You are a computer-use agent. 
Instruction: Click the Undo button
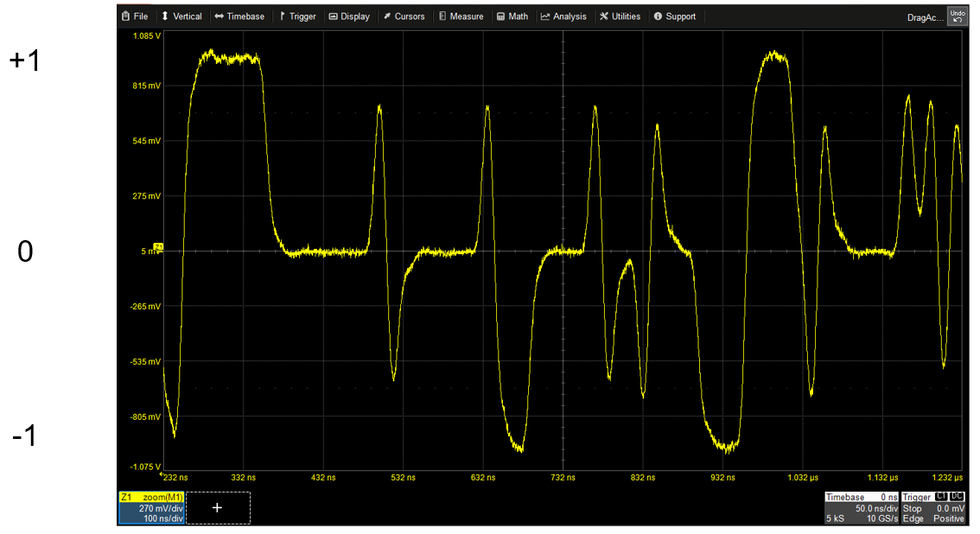958,16
